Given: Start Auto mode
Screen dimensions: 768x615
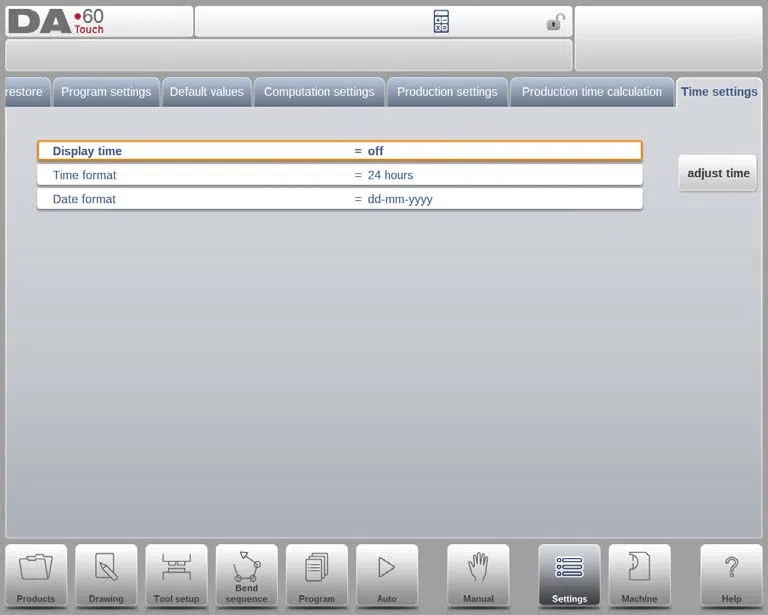Looking at the screenshot, I should [x=387, y=576].
